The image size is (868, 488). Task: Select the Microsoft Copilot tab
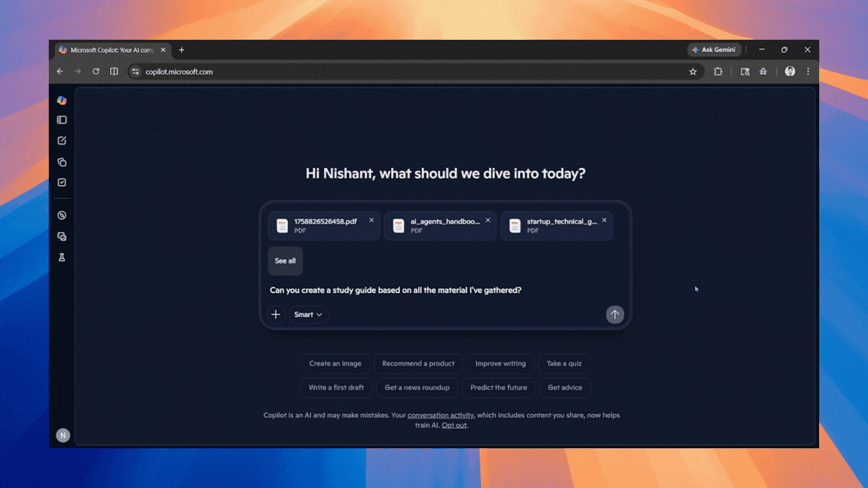pos(112,50)
